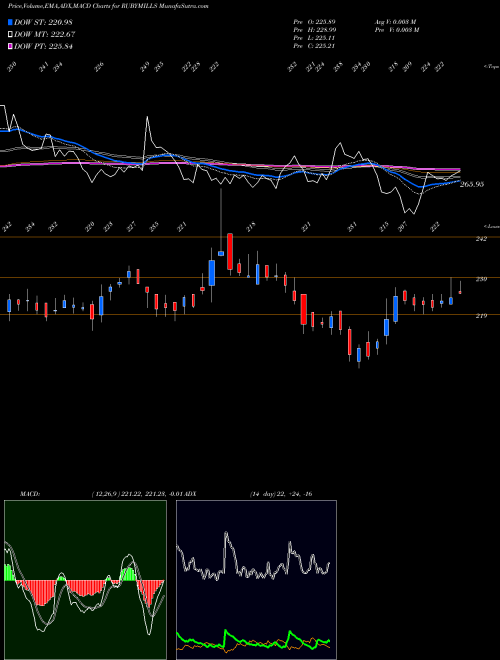This screenshot has width=500, height=660.
Task: Select the 'DOW PT: 225.84' legend text
Action: point(43,46)
